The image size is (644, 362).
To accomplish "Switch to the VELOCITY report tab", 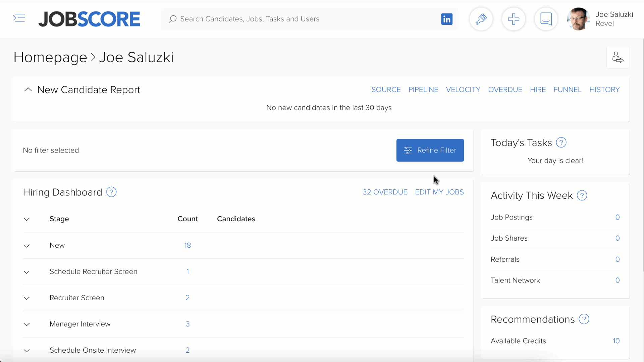I will click(x=463, y=90).
